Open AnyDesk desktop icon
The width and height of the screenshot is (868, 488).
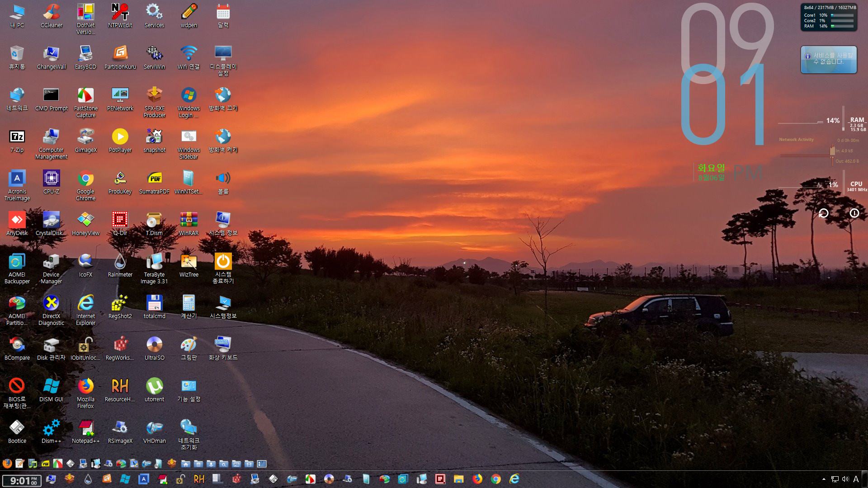17,224
